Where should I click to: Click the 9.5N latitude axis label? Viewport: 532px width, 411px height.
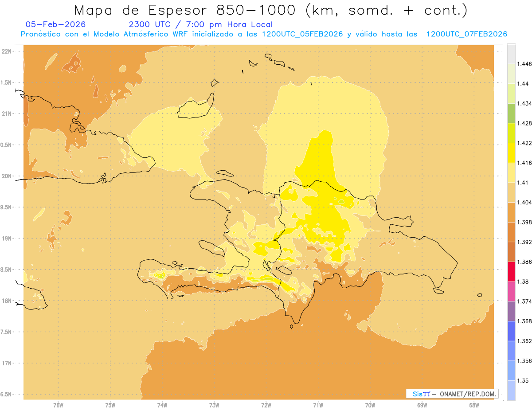pyautogui.click(x=7, y=207)
